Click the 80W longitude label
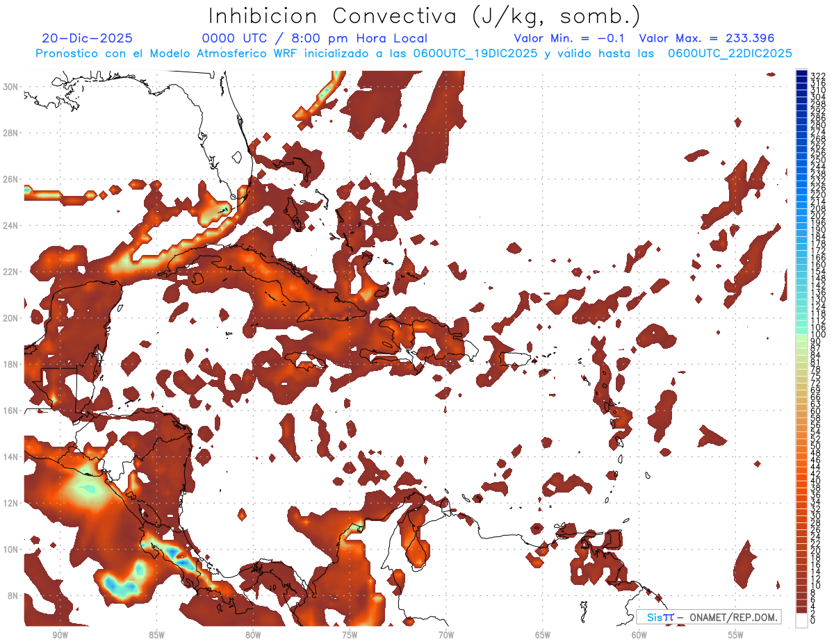This screenshot has height=644, width=834. (253, 635)
